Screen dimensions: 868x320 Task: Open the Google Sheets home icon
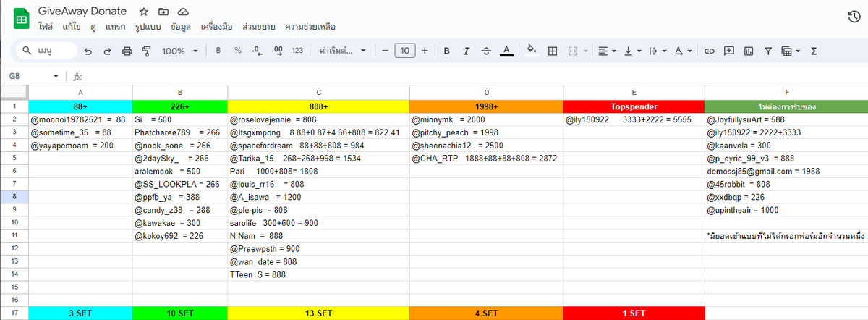21,18
